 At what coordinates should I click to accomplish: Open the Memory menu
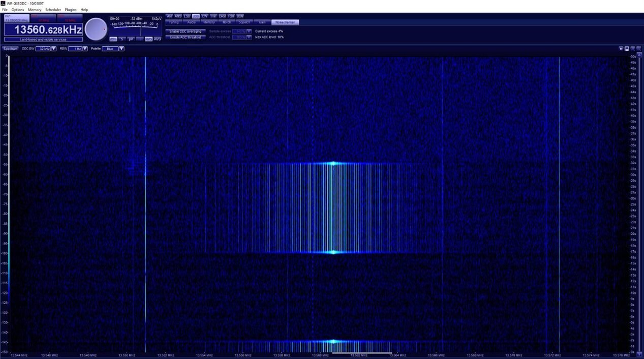tap(35, 10)
